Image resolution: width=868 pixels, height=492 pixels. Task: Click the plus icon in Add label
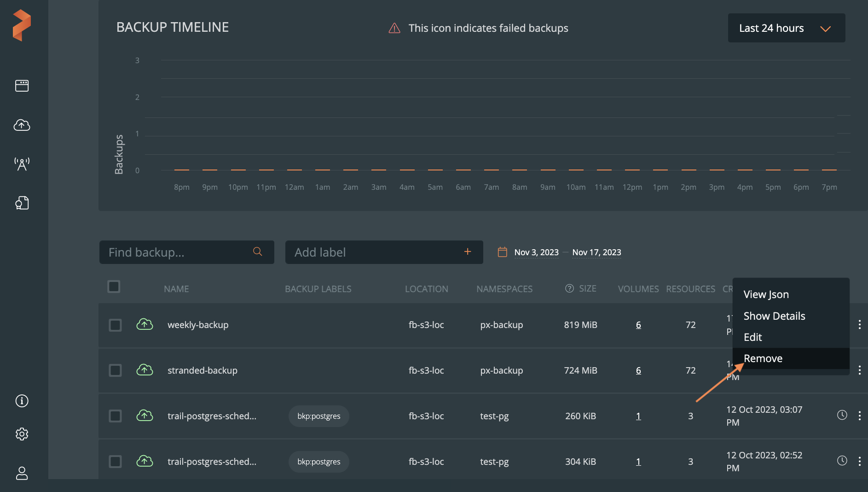[468, 252]
